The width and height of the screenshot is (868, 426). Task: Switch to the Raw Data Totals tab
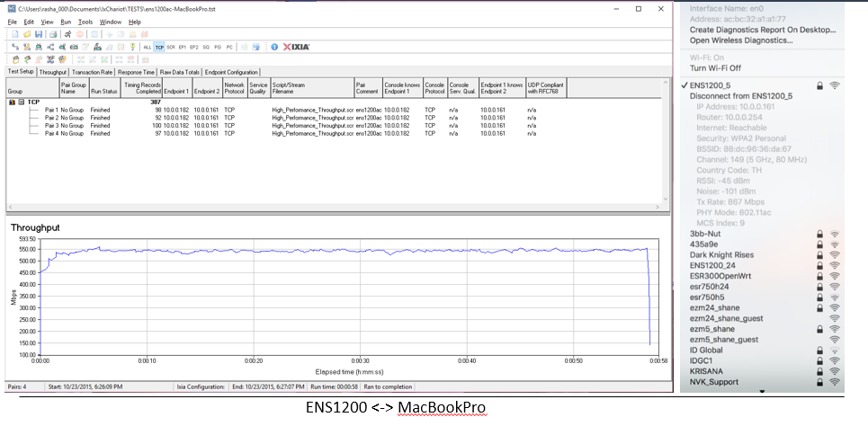tap(179, 73)
